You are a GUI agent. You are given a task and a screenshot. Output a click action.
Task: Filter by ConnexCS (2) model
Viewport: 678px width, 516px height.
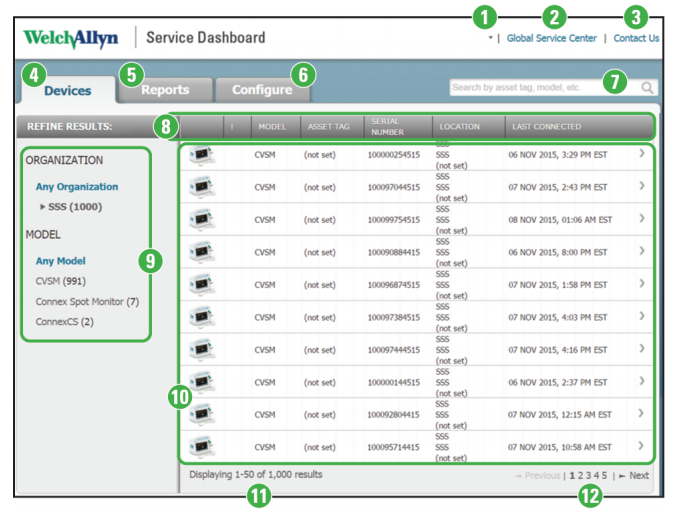pos(64,322)
